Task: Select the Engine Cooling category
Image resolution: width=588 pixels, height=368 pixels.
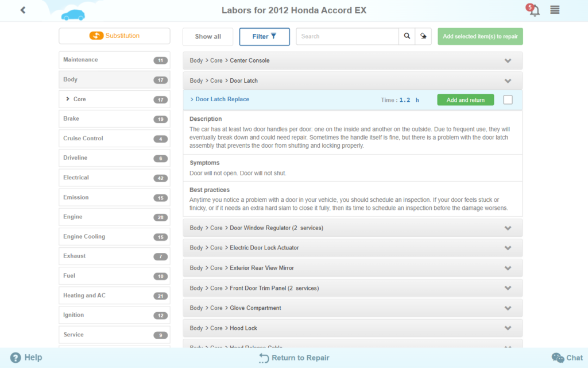Action: click(x=114, y=236)
